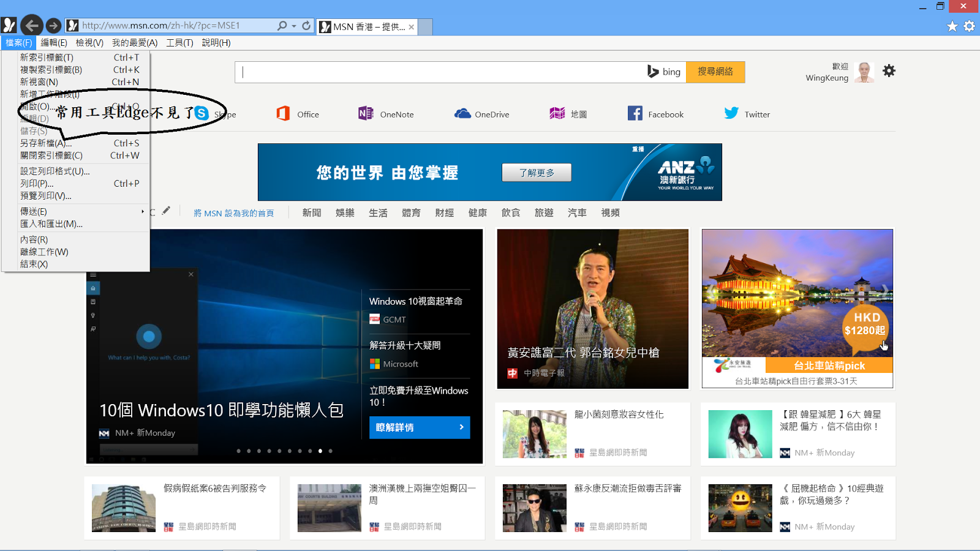Visit the Facebook shortcut icon
Image resolution: width=980 pixels, height=551 pixels.
point(635,113)
